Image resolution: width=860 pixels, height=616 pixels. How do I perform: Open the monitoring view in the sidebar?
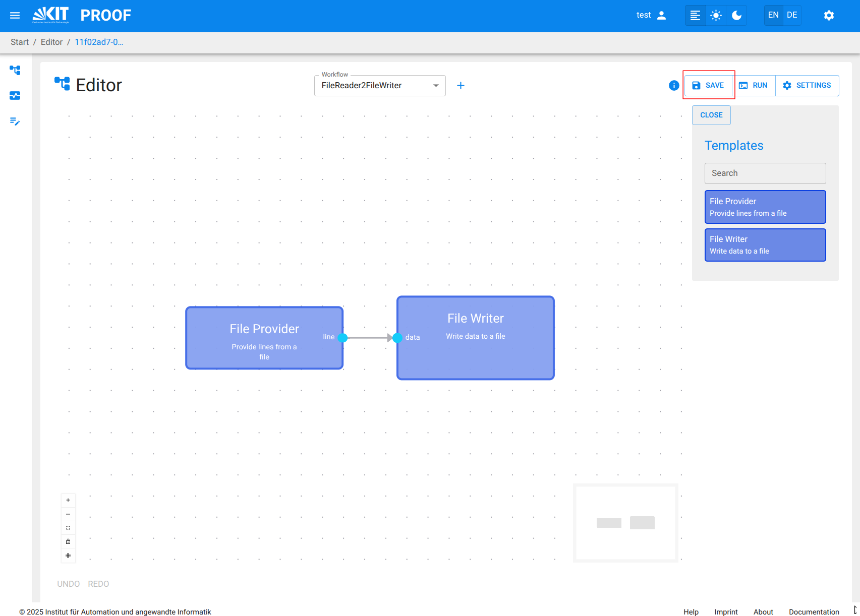15,96
